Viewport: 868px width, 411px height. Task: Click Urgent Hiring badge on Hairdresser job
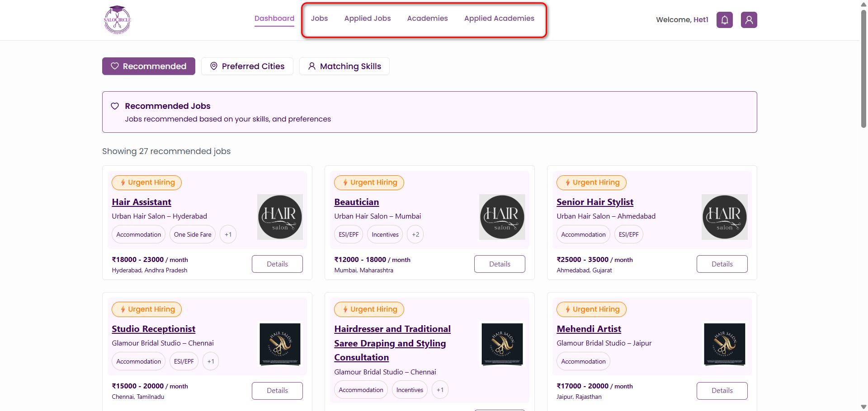point(369,309)
